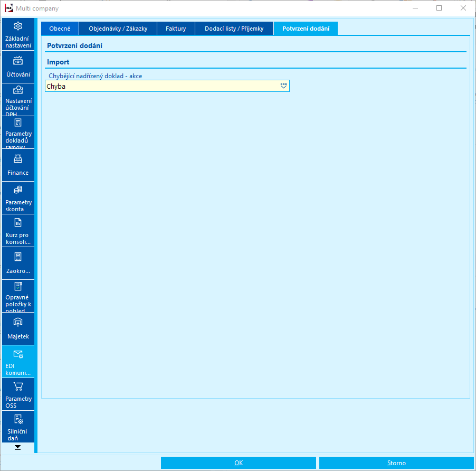Open the Chybějící nadřízený doklad dropdown arrow

(x=283, y=86)
